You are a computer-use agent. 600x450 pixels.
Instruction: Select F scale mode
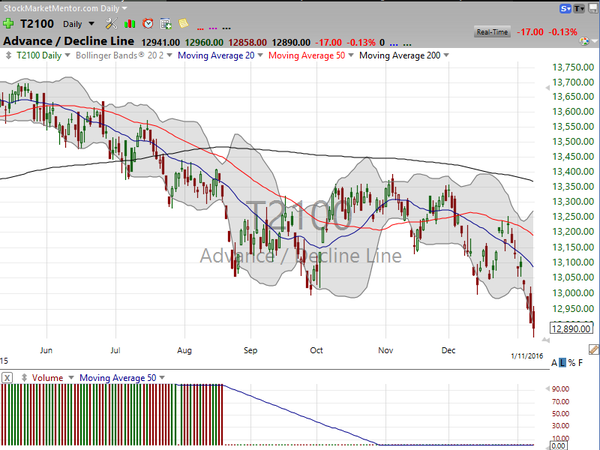[x=580, y=363]
